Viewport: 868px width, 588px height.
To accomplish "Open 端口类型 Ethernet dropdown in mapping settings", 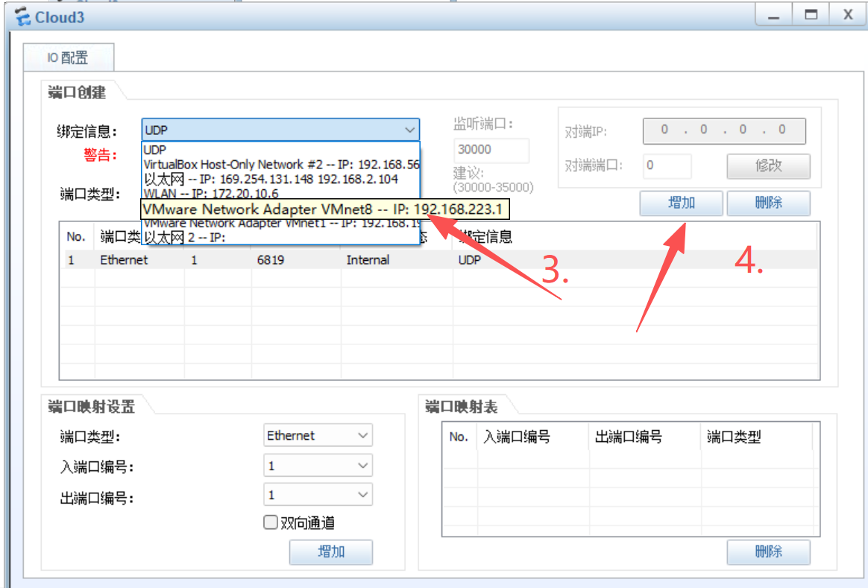I will click(318, 435).
